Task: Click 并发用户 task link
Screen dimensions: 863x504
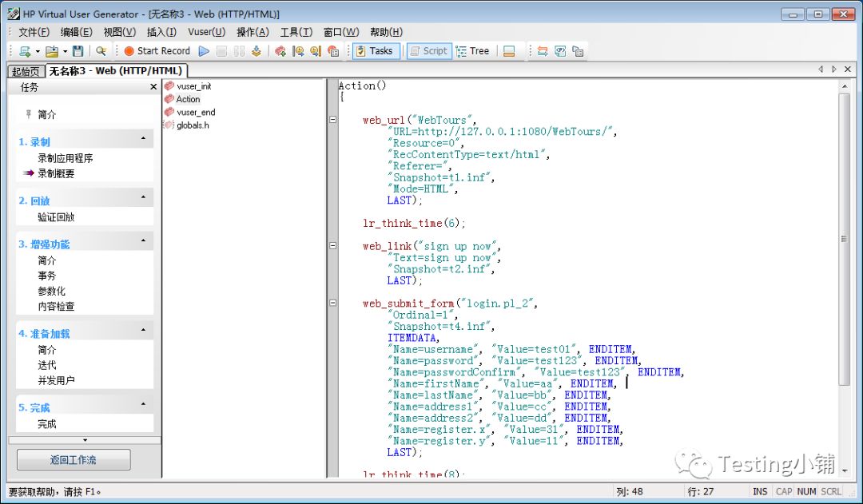Action: pyautogui.click(x=56, y=381)
